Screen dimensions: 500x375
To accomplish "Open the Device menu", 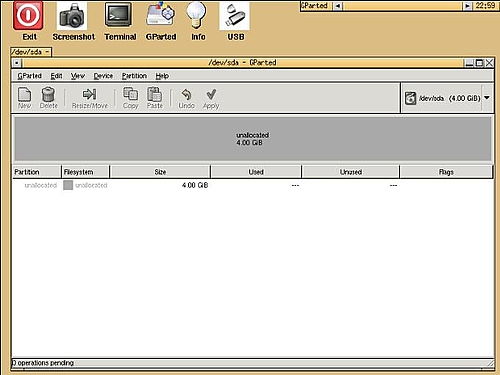I will coord(103,76).
